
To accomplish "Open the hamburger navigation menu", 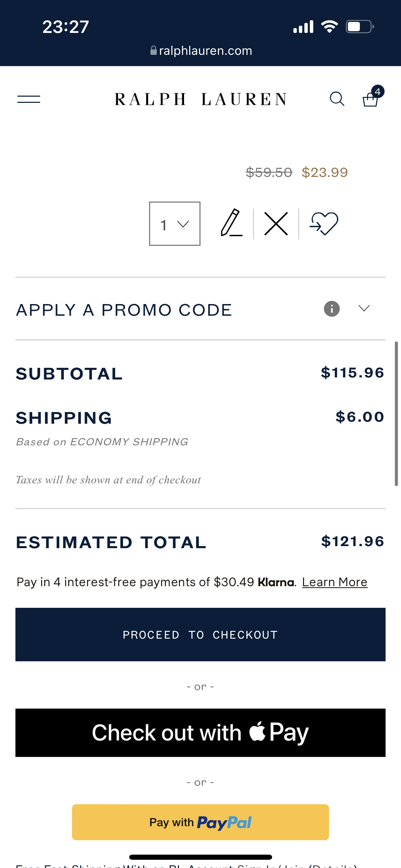I will [29, 99].
